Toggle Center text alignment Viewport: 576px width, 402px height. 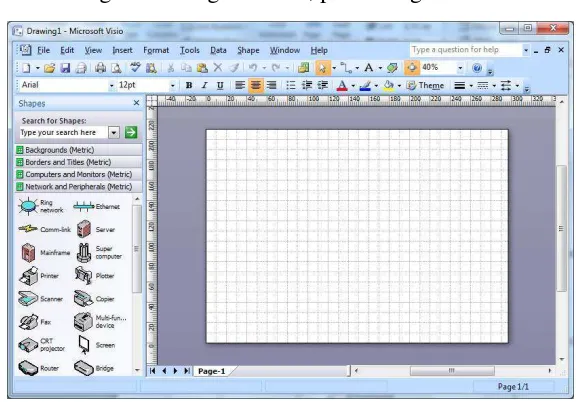point(256,86)
